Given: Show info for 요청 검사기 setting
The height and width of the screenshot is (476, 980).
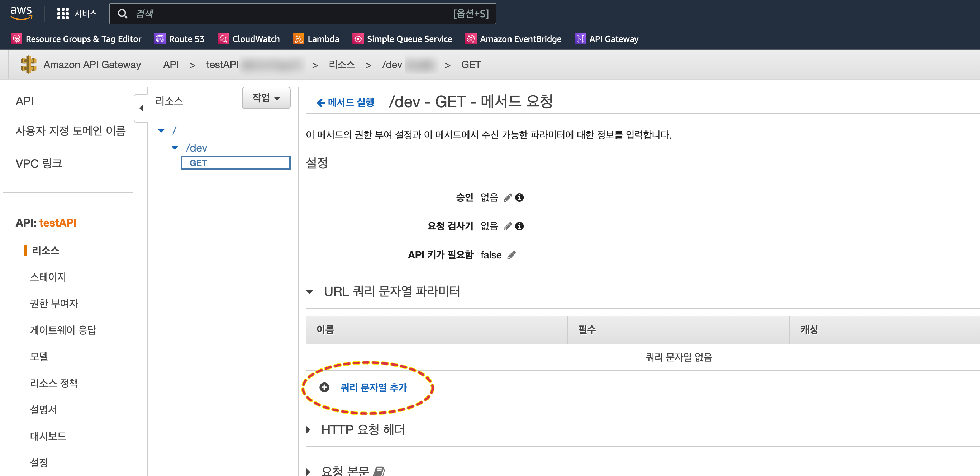Looking at the screenshot, I should pyautogui.click(x=519, y=227).
